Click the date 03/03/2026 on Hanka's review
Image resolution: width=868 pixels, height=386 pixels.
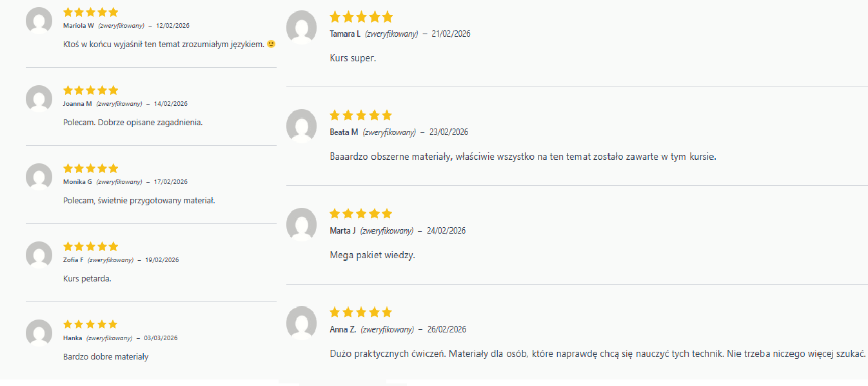tap(161, 338)
